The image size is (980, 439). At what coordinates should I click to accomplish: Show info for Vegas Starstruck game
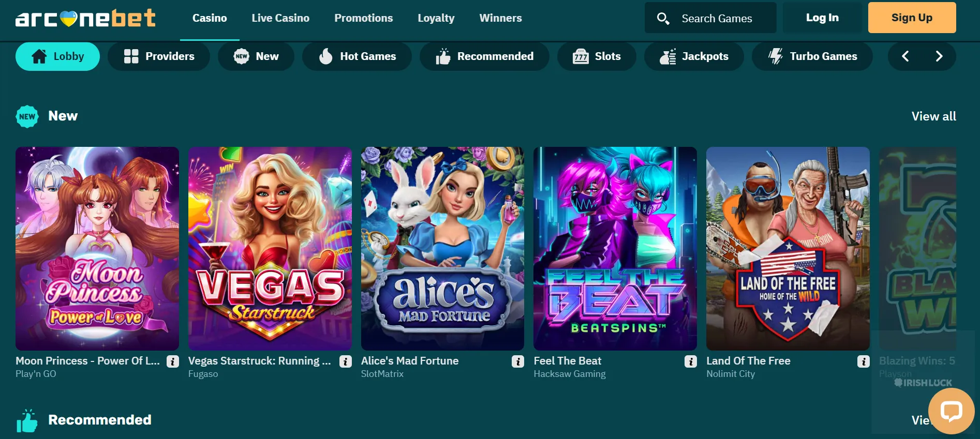coord(346,361)
